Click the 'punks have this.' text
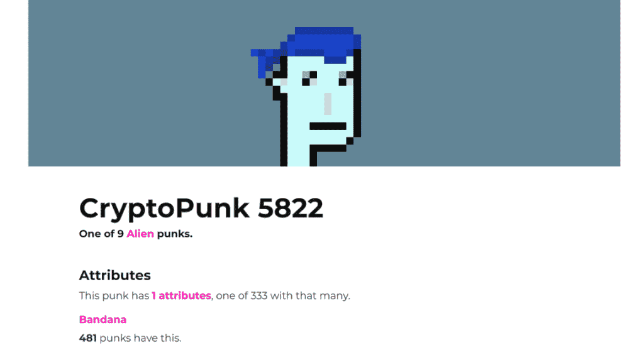The height and width of the screenshot is (360, 644). point(140,338)
